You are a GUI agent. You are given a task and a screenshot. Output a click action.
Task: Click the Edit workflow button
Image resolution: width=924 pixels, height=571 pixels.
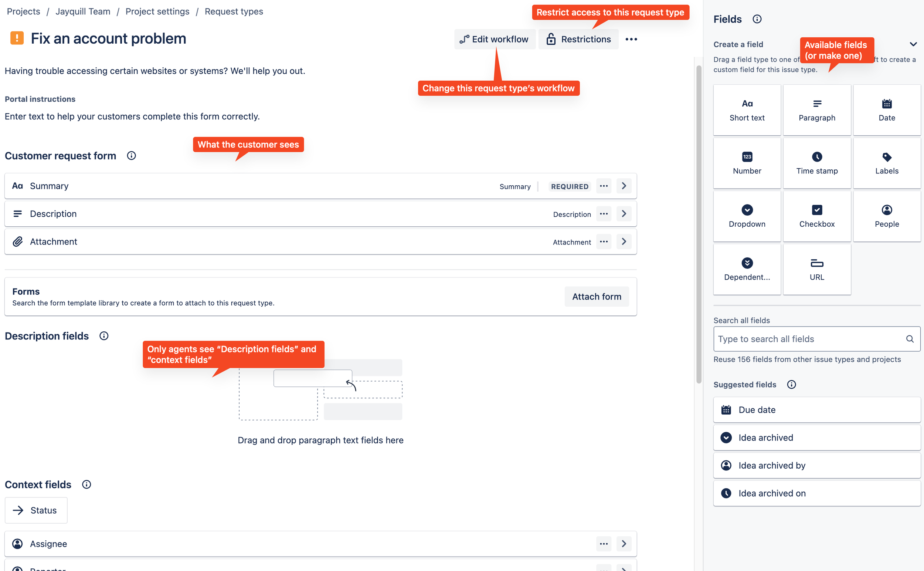495,39
